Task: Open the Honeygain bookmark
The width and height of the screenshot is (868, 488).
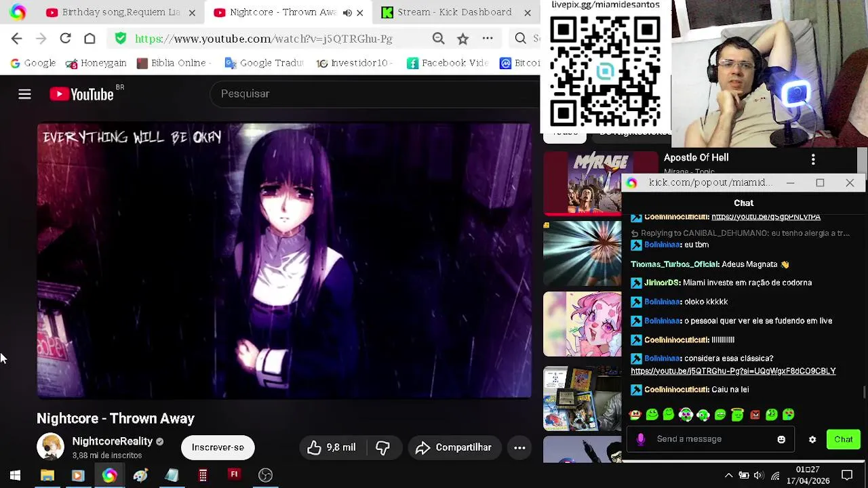Action: pos(96,63)
